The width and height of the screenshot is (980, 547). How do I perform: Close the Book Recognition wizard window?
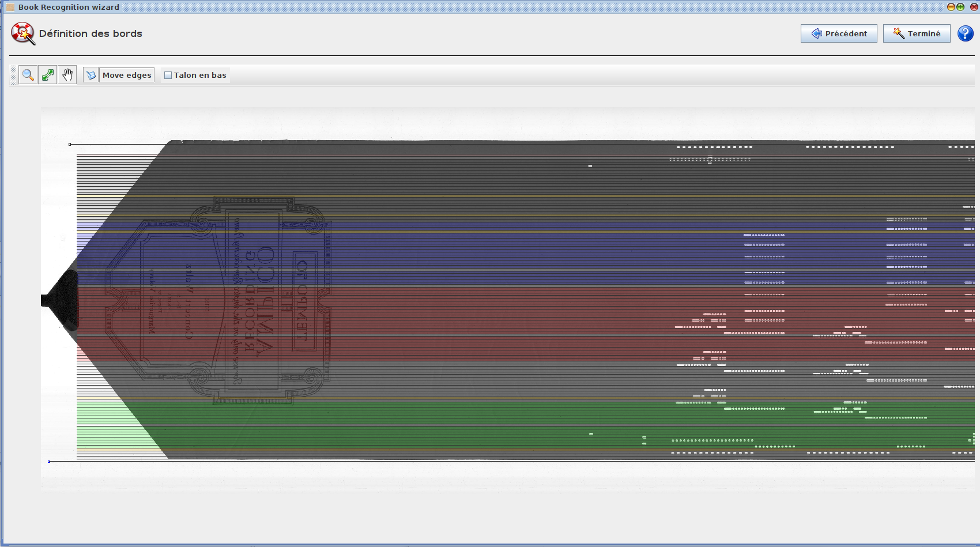click(974, 7)
